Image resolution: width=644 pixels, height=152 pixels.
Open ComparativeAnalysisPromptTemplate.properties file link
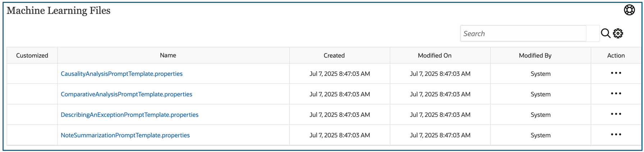point(127,94)
